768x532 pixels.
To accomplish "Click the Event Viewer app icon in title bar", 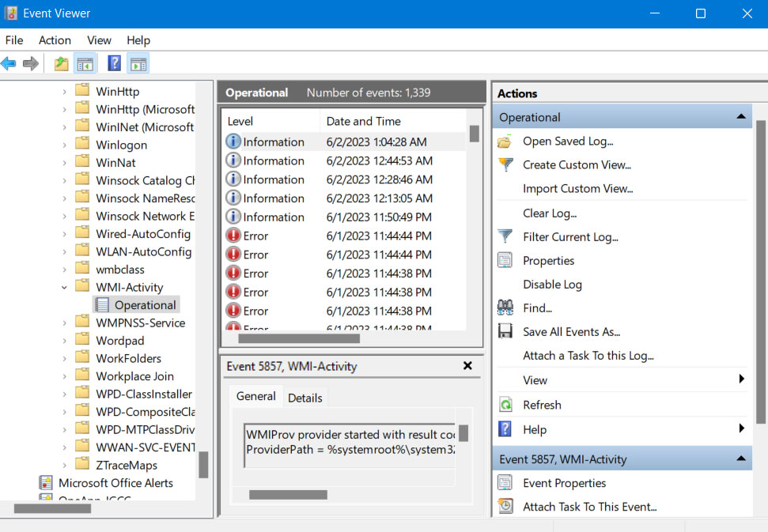I will coord(11,13).
